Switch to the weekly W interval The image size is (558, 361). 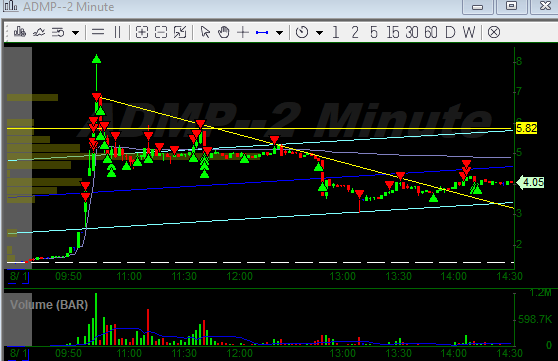pyautogui.click(x=469, y=32)
